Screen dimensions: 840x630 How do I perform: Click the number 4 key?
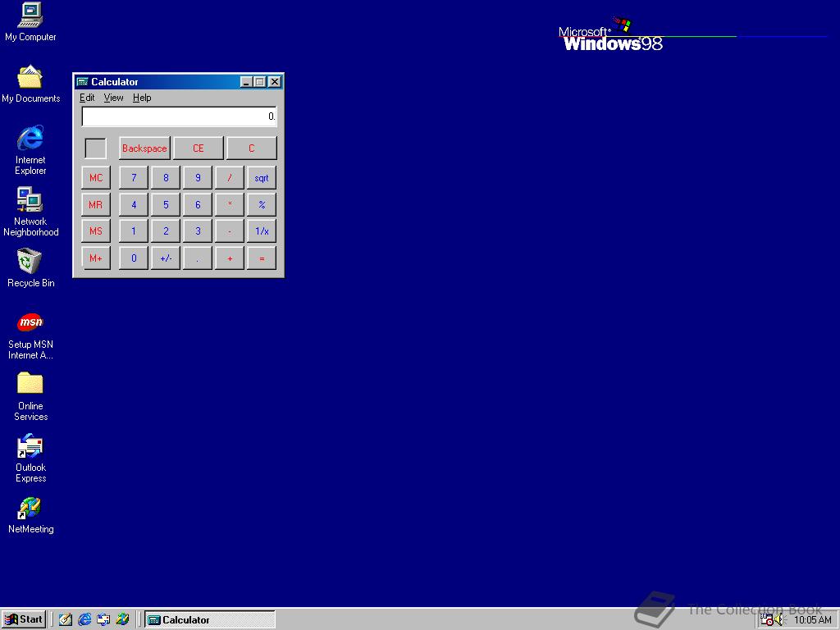[134, 204]
